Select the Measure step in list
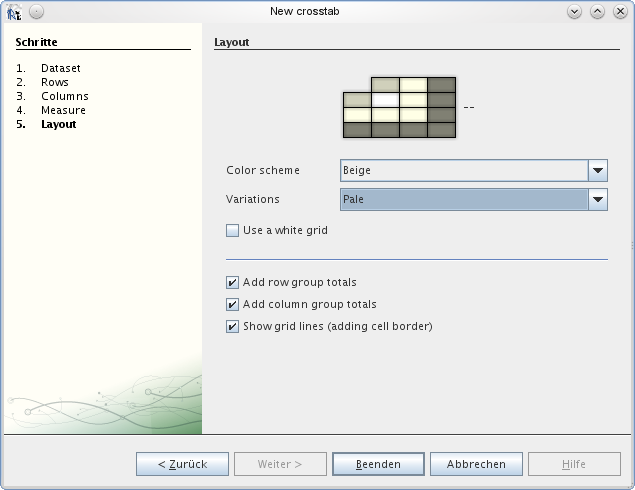The height and width of the screenshot is (490, 635). [64, 110]
